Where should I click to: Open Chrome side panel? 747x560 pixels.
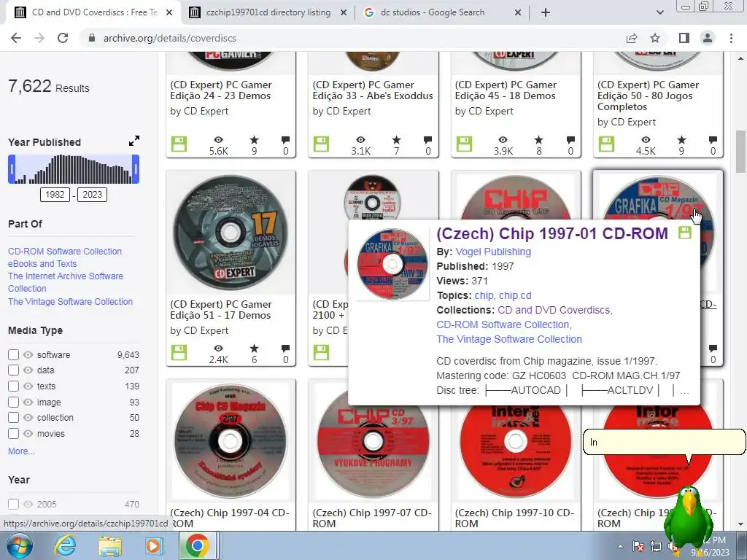pos(684,38)
